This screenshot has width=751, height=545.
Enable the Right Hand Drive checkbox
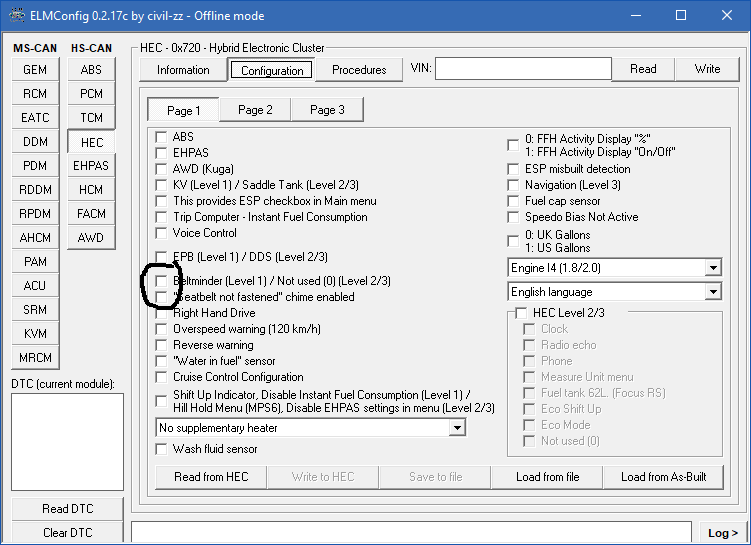coord(162,313)
